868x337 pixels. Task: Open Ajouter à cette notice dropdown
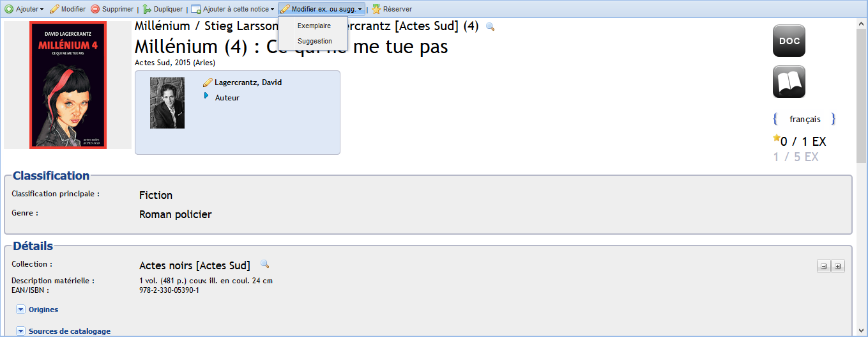click(232, 9)
